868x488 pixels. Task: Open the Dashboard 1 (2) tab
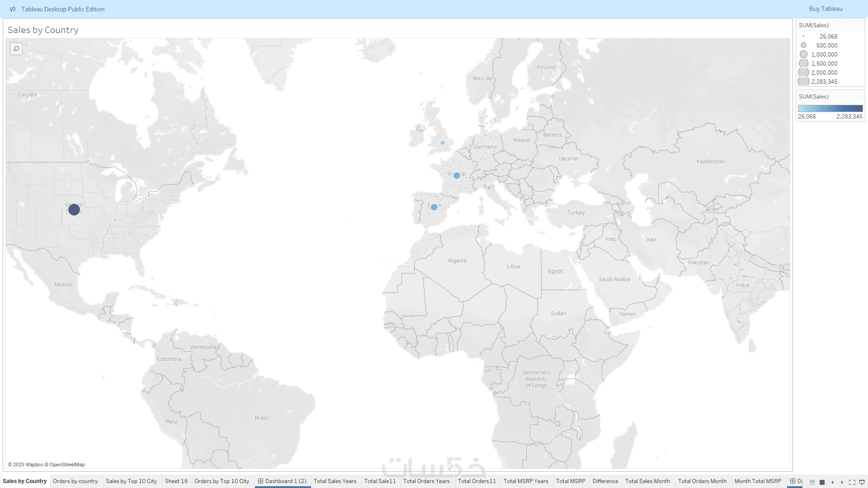[283, 481]
